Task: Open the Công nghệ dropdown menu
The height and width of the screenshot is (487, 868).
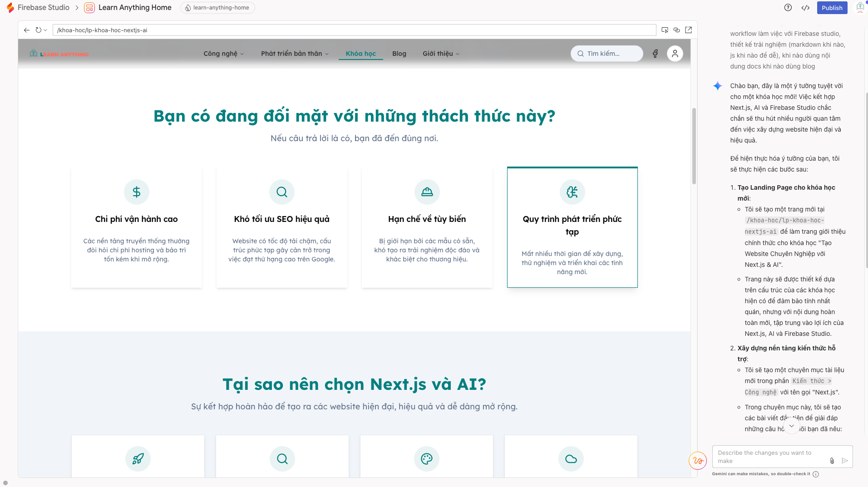Action: tap(222, 54)
